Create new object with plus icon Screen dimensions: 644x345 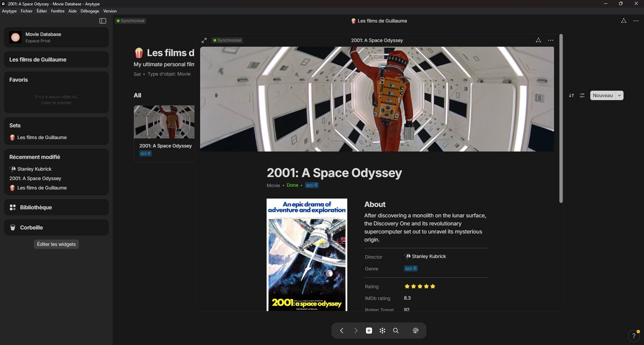coord(369,331)
